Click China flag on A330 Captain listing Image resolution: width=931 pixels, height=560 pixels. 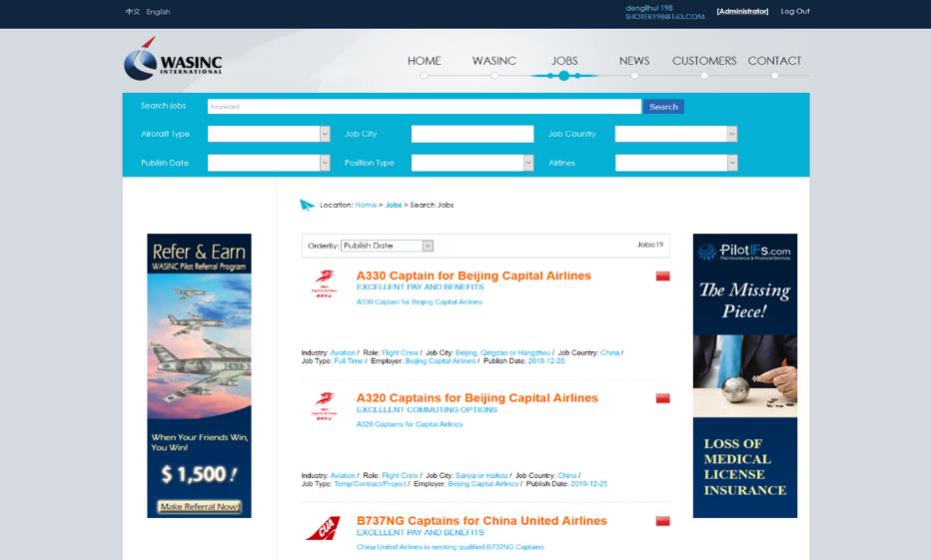[662, 277]
